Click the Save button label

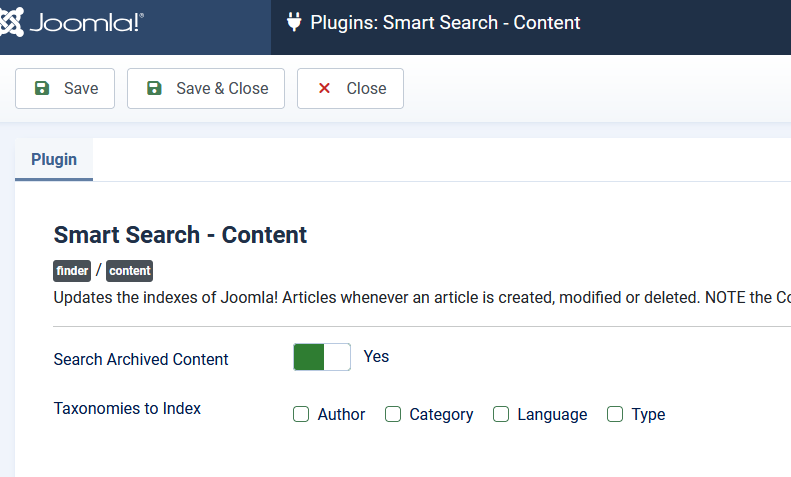point(81,88)
